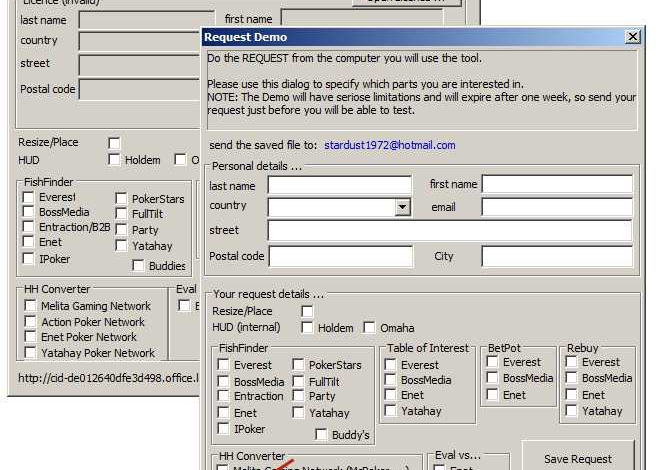Tick Resize/Place checkbox in background window
Image resolution: width=671 pixels, height=470 pixels.
point(114,143)
